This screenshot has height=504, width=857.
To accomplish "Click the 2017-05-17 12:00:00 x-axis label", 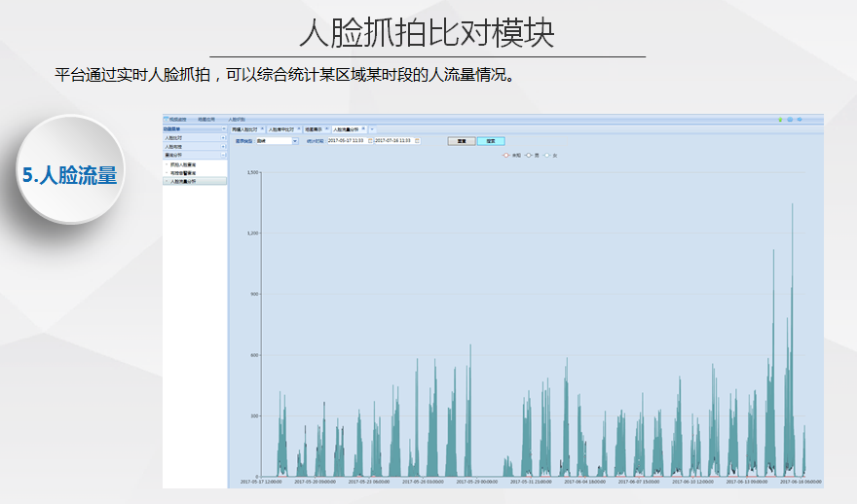I will tap(261, 482).
